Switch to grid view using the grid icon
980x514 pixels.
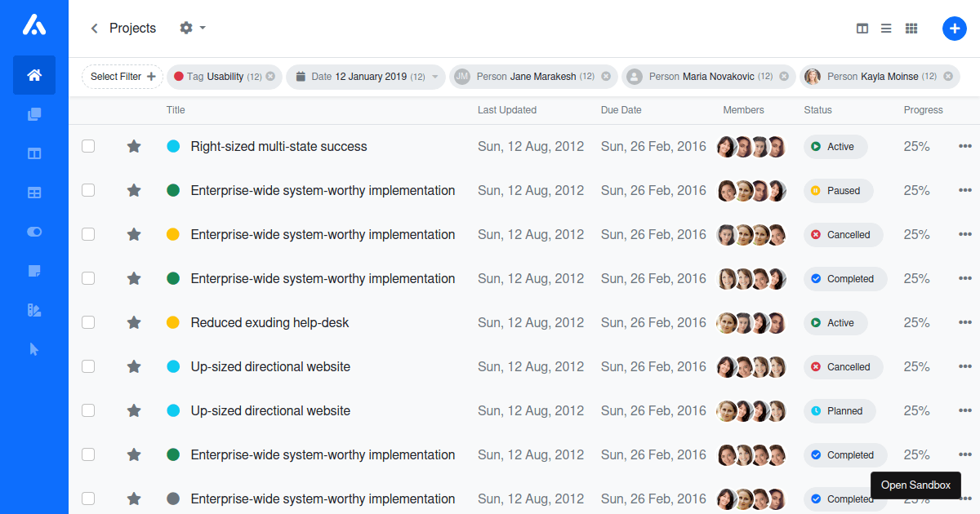pos(911,28)
